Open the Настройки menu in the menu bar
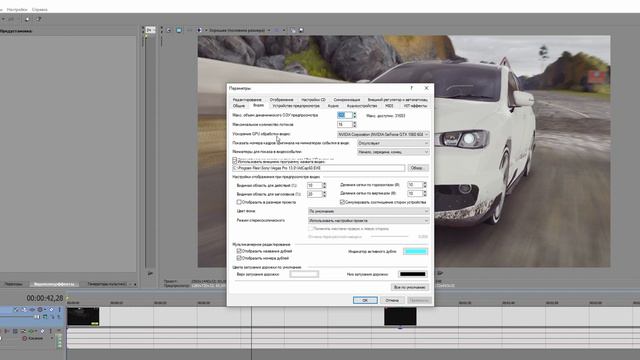640x360 pixels. tap(17, 9)
